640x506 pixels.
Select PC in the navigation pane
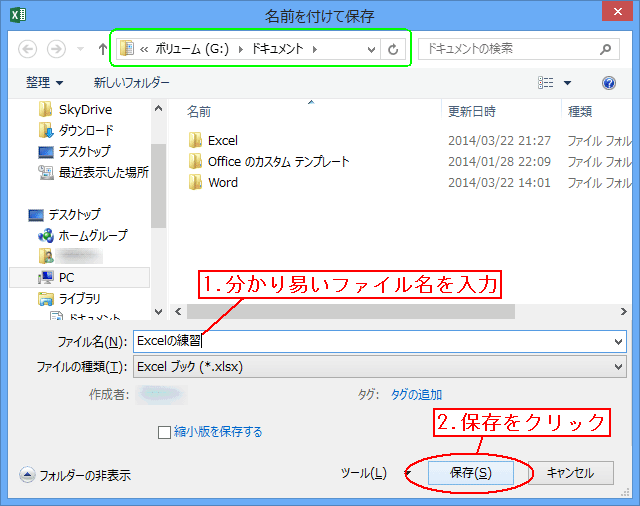(66, 277)
